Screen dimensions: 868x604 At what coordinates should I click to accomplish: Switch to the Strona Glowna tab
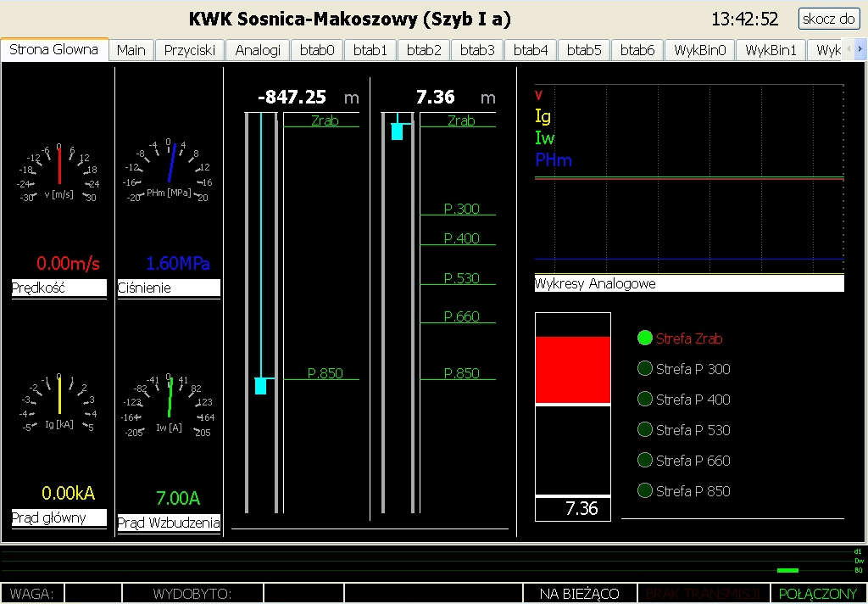point(54,49)
